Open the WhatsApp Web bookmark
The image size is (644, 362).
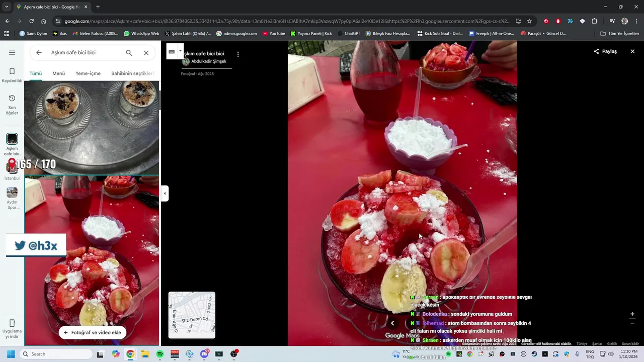[x=141, y=34]
